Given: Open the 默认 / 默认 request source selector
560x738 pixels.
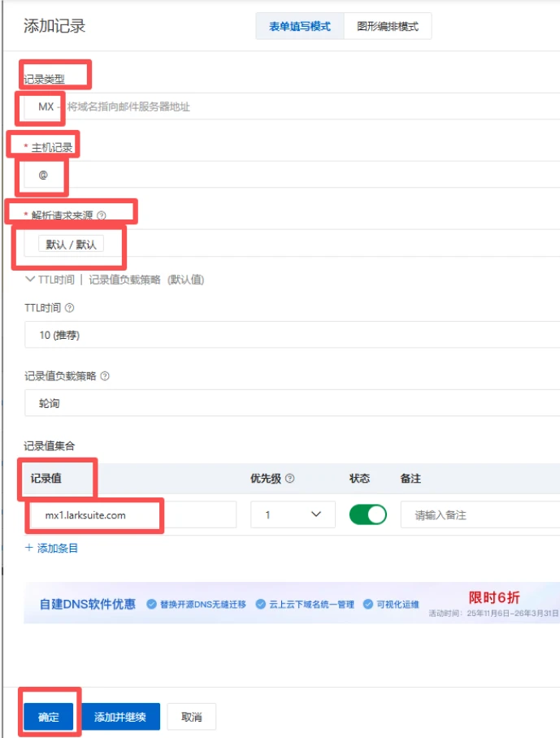Looking at the screenshot, I should tap(292, 243).
